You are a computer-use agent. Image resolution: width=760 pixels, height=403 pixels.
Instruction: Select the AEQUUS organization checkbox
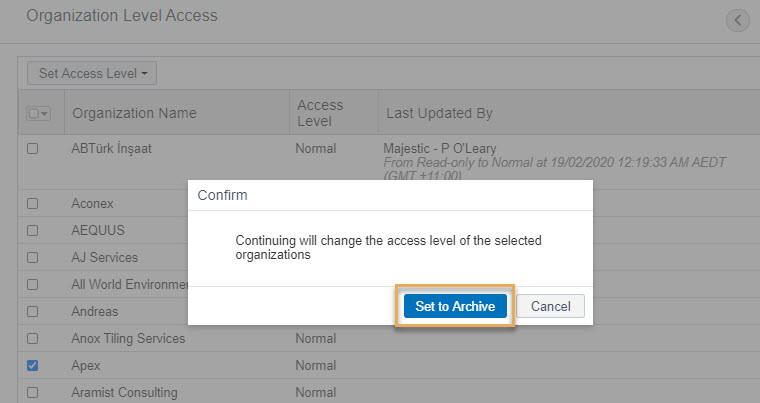pyautogui.click(x=32, y=230)
